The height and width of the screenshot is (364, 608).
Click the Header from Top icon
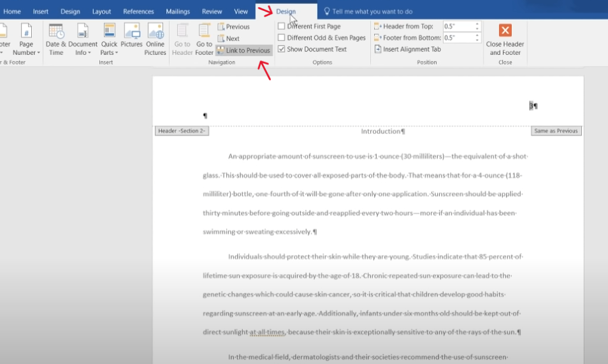click(378, 26)
